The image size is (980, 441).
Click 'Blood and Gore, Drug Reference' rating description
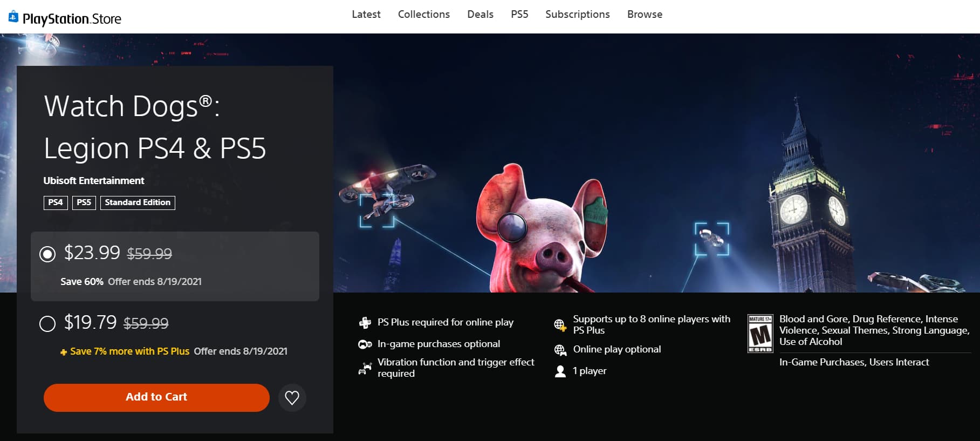coord(874,330)
